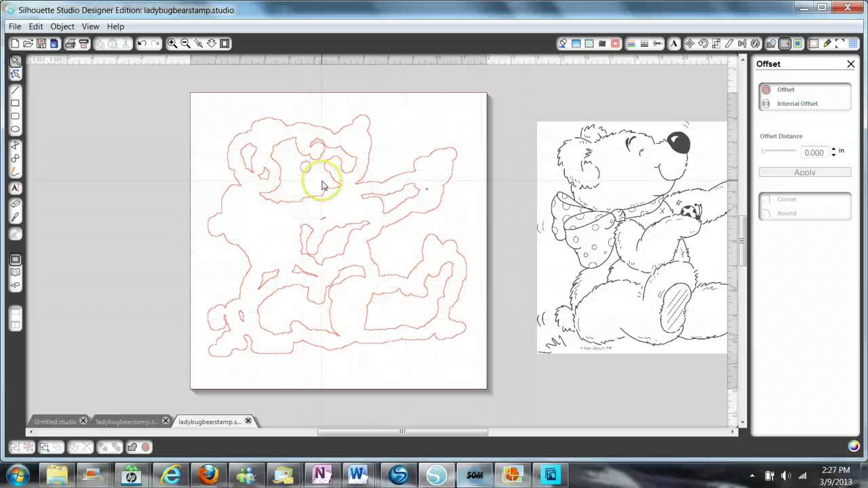Click the Zoom Out magnifier
Image resolution: width=868 pixels, height=488 pixels.
click(185, 43)
